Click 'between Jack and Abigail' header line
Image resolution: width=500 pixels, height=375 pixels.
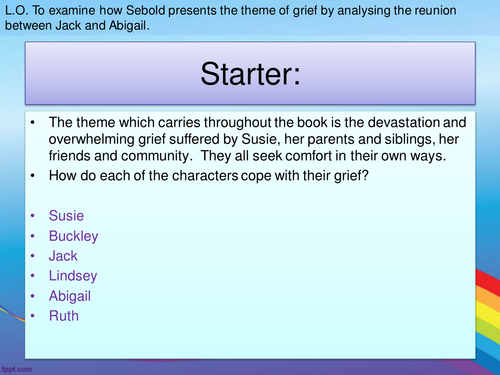pyautogui.click(x=77, y=26)
